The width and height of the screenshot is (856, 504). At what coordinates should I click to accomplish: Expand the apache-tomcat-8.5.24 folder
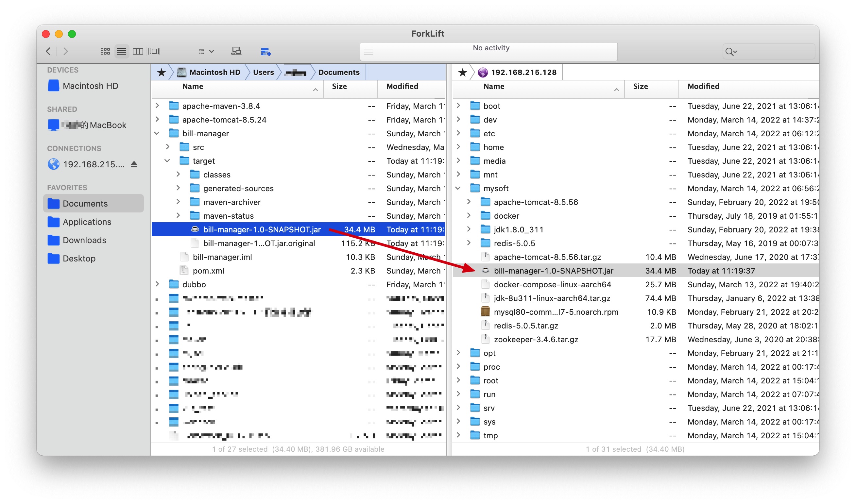pyautogui.click(x=157, y=119)
